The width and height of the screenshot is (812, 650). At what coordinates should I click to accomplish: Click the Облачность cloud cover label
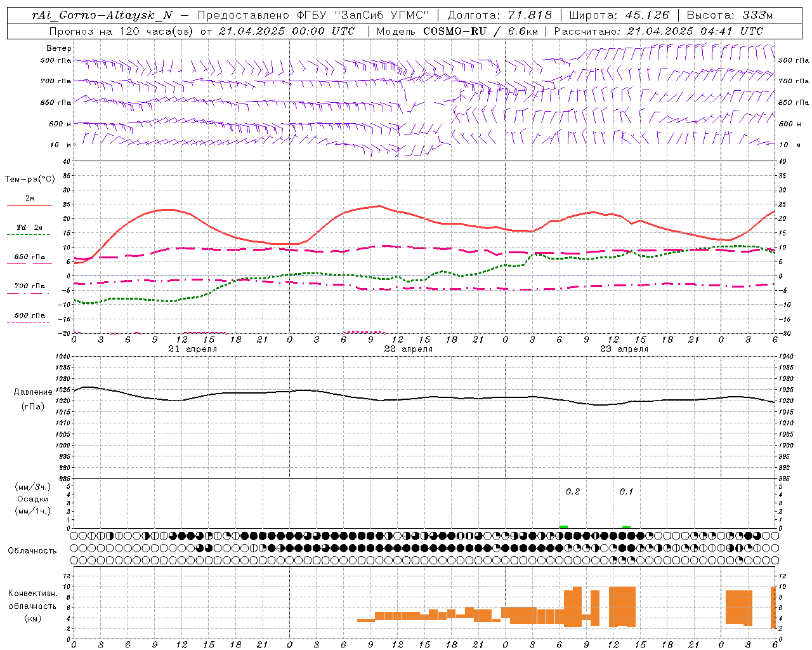click(32, 550)
